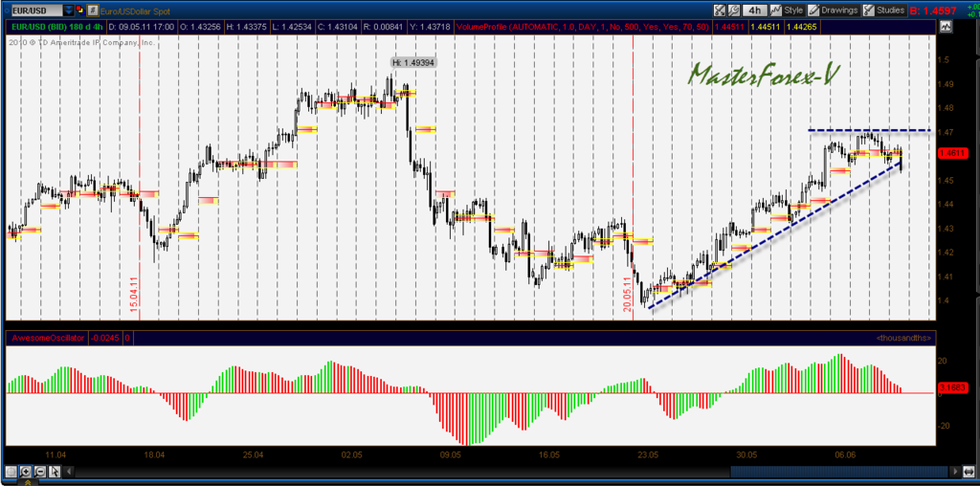Click the O: 1.43256 open value
This screenshot has width=980, height=486.
[200, 27]
